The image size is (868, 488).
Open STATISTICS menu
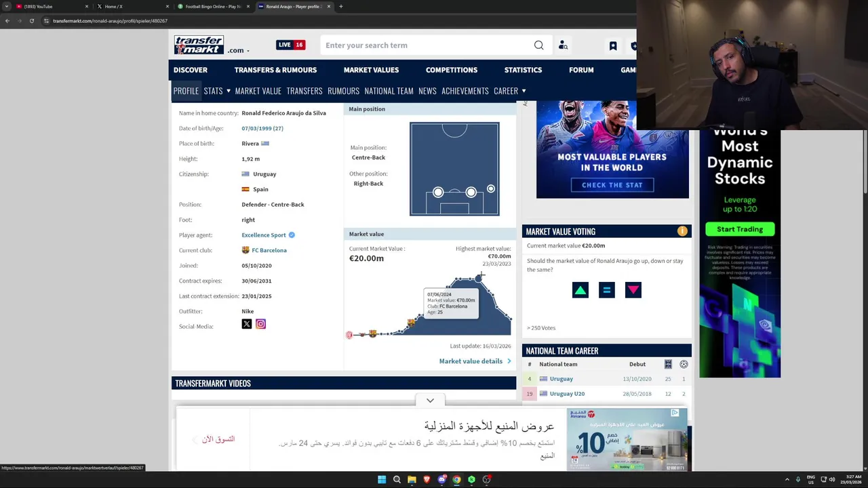523,70
